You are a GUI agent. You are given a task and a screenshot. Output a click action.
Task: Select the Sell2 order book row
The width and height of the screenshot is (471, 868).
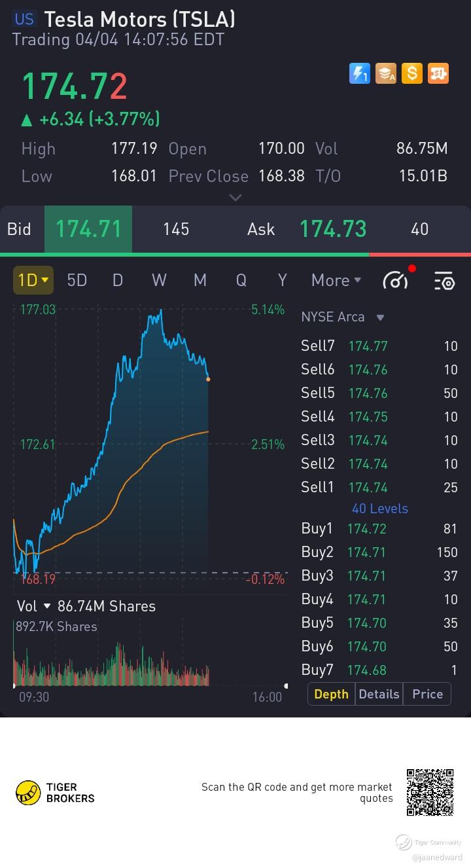pyautogui.click(x=379, y=463)
